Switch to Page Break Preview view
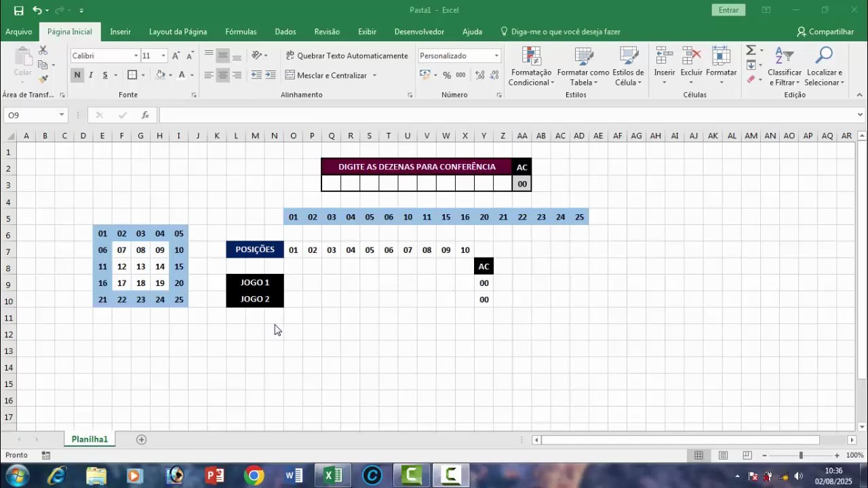 (x=747, y=455)
